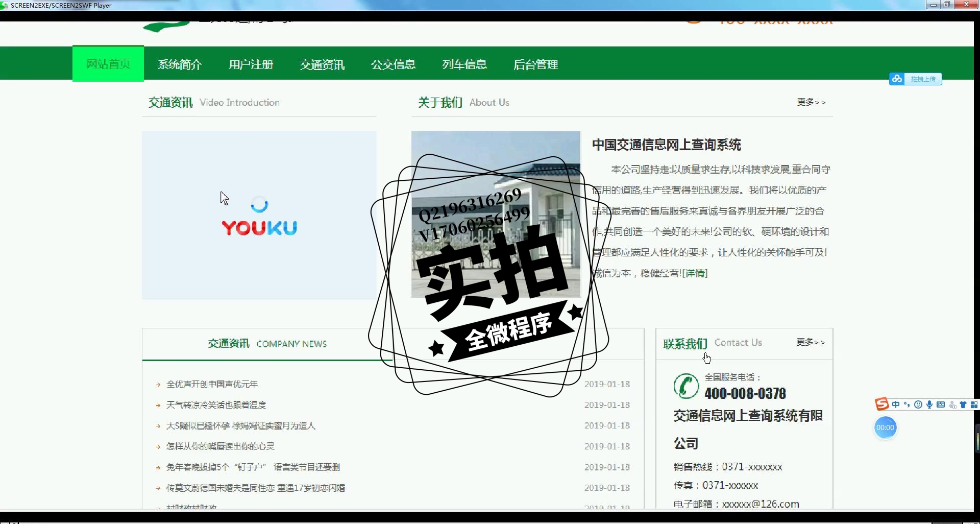The height and width of the screenshot is (524, 980).
Task: Start Sogou voice input microphone
Action: 929,404
